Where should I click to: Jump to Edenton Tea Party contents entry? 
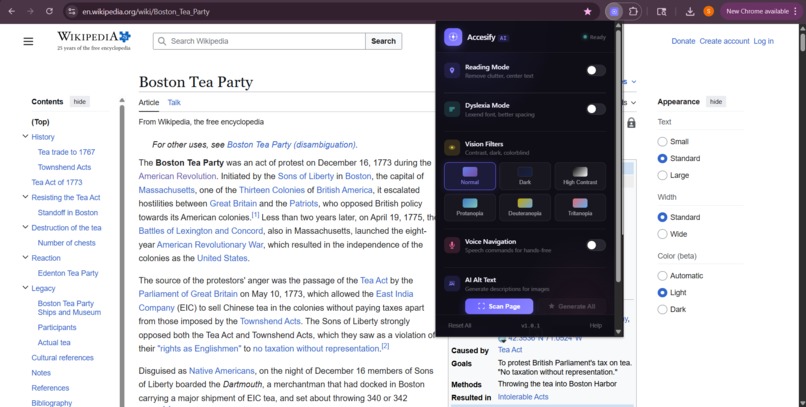(x=68, y=273)
